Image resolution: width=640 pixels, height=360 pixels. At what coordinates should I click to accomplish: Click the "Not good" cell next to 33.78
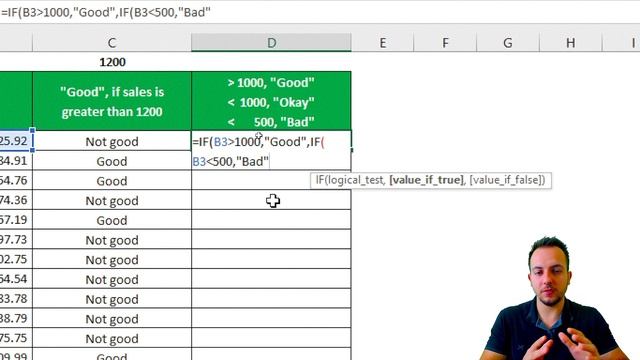[x=112, y=299]
